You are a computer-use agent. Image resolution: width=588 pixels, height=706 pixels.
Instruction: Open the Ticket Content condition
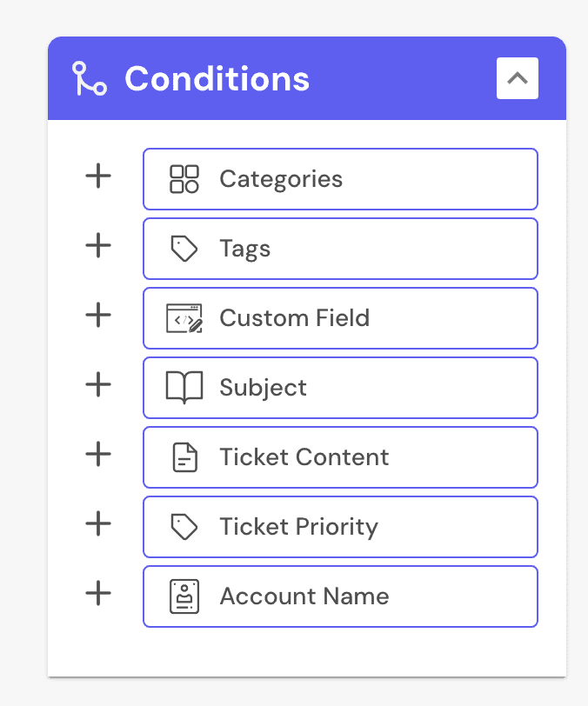click(x=339, y=456)
